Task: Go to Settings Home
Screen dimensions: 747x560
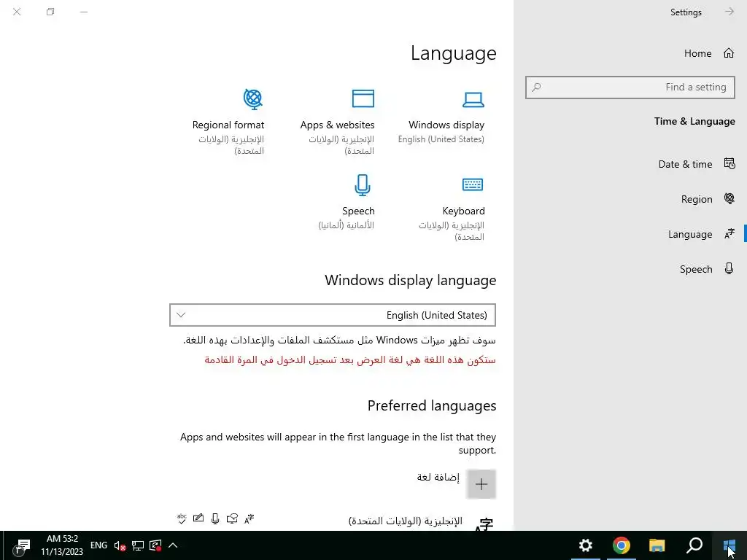Action: tap(697, 53)
